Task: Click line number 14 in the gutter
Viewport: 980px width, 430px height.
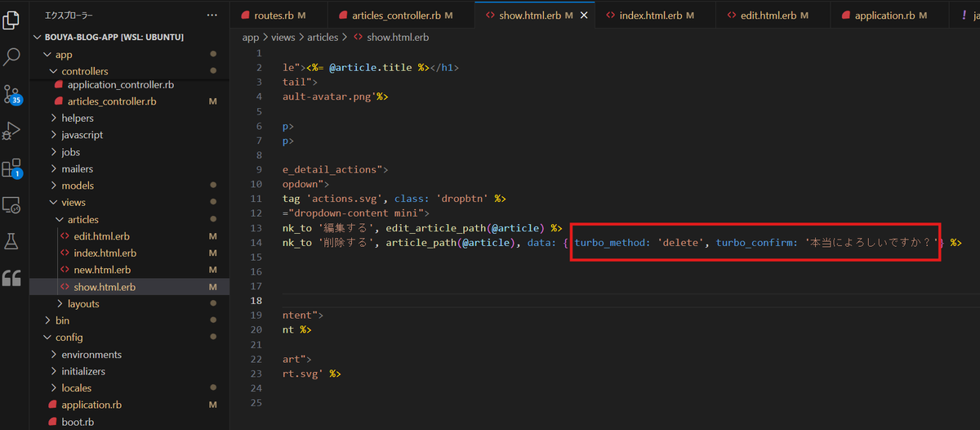Action: click(x=257, y=243)
